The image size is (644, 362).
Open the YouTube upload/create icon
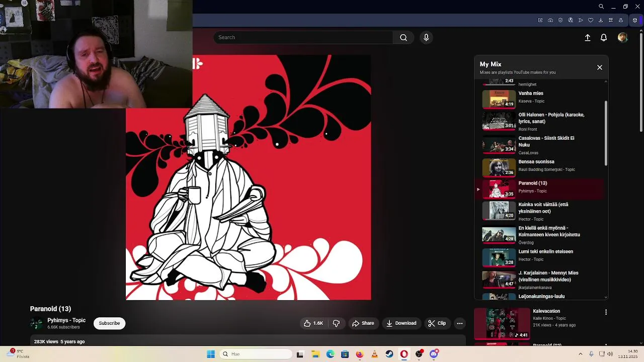pyautogui.click(x=587, y=38)
